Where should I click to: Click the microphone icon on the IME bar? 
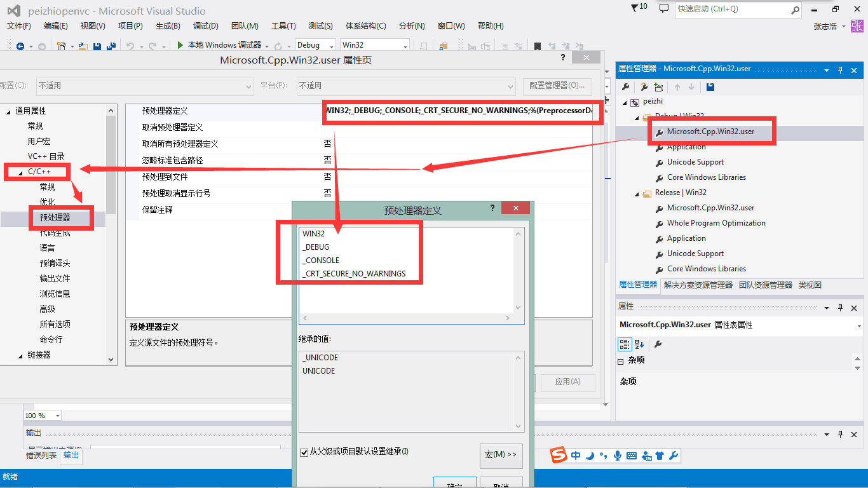(x=617, y=456)
